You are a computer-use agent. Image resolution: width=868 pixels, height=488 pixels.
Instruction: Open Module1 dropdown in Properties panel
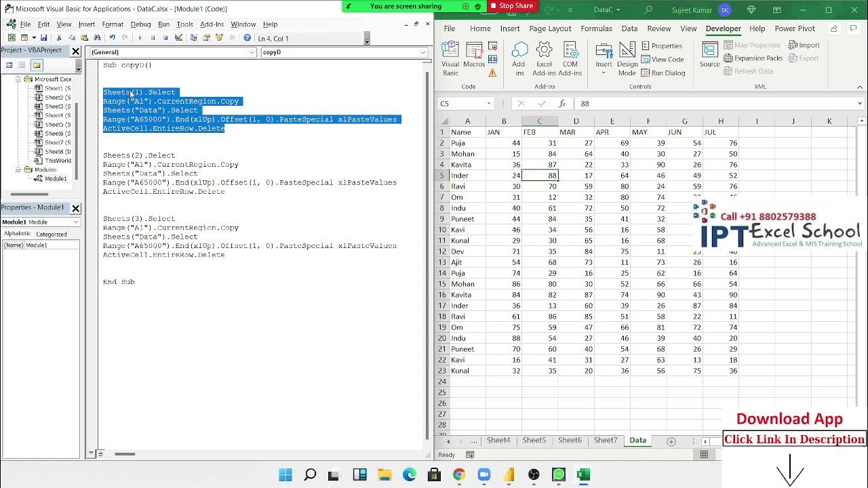coord(75,222)
